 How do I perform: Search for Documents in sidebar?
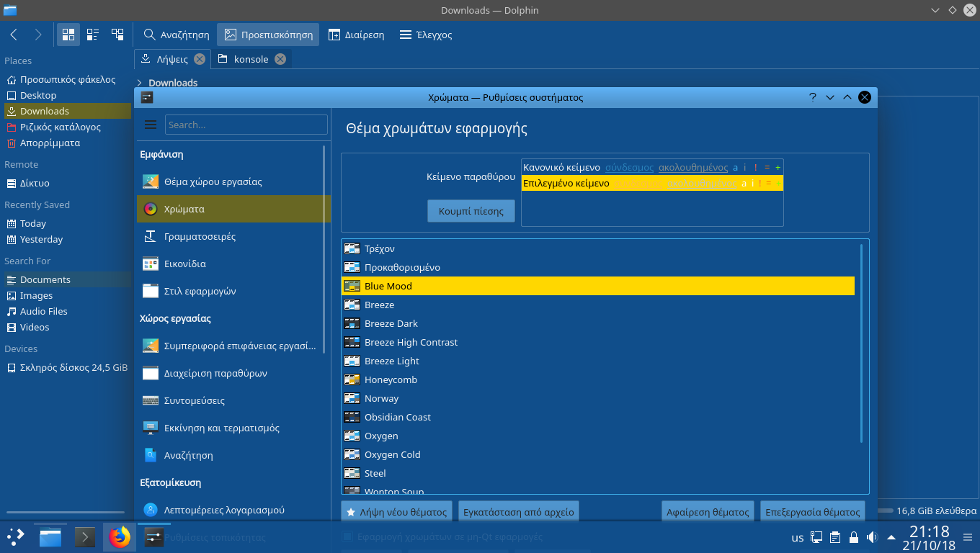(66, 279)
